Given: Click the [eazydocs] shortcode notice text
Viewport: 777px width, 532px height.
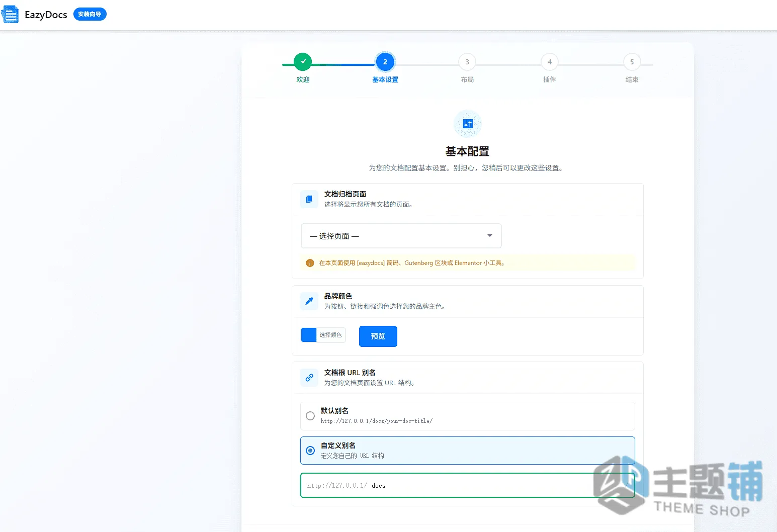Looking at the screenshot, I should click(412, 263).
